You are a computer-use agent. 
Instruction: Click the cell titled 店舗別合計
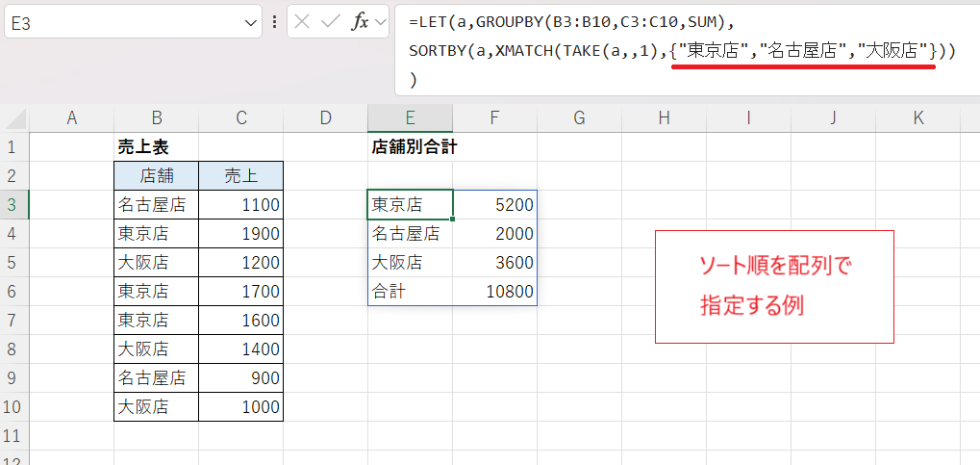click(410, 147)
